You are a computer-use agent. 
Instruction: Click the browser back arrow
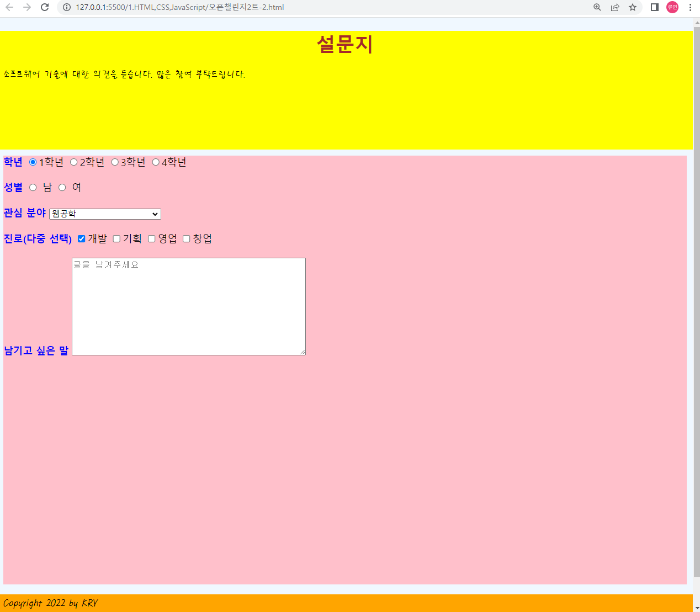tap(9, 7)
